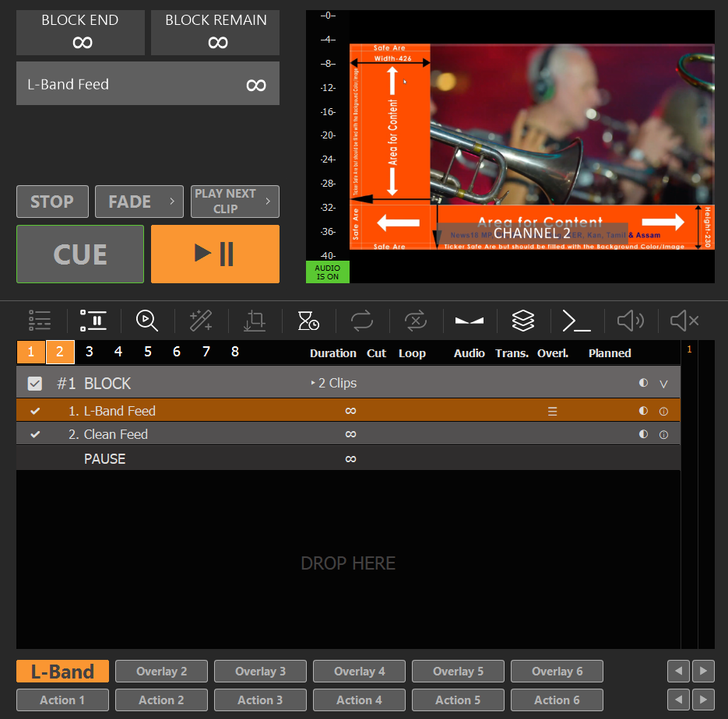This screenshot has width=728, height=719.
Task: Click the audio level meter scale
Action: coord(328,135)
